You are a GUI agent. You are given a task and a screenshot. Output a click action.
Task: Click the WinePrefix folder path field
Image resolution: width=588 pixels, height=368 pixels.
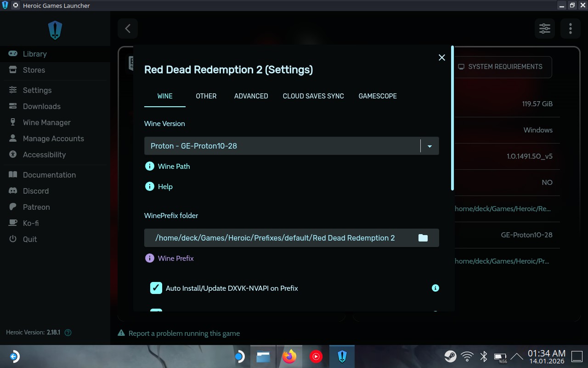click(292, 238)
